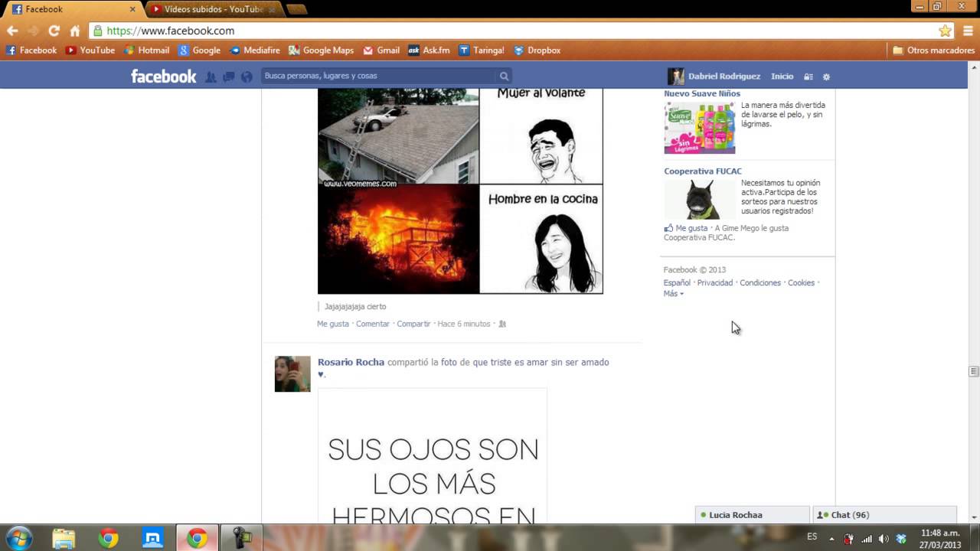Open the Mediafire bookmark
This screenshot has height=551, width=980.
click(255, 51)
